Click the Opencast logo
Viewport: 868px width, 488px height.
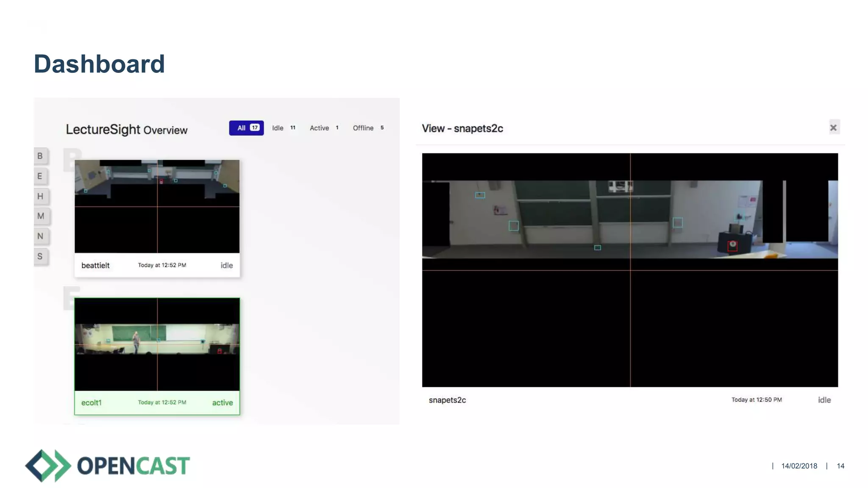pos(108,466)
